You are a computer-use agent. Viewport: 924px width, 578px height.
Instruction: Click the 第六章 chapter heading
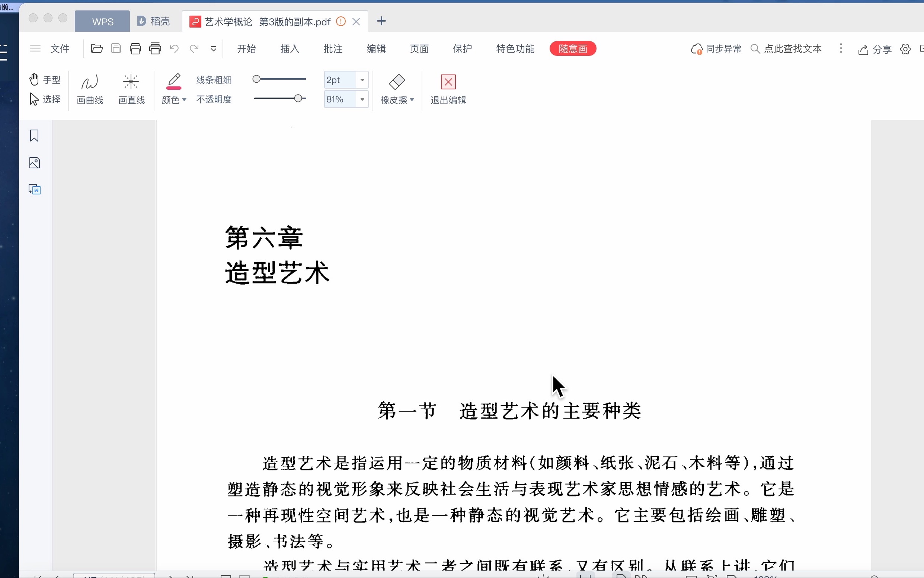264,237
